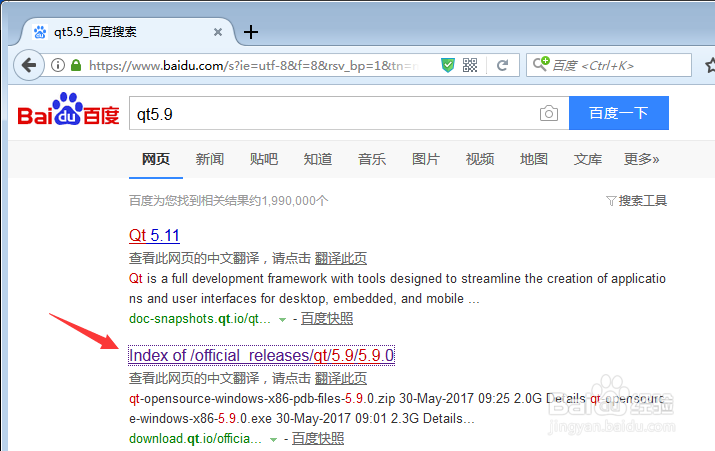This screenshot has width=715, height=451.
Task: Open 百度快照 for download.qt.io result
Action: pos(318,438)
